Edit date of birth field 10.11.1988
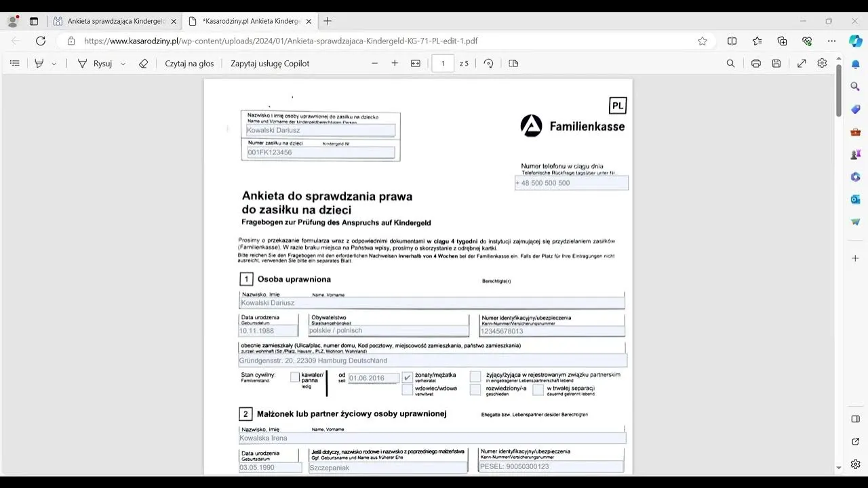Image resolution: width=868 pixels, height=488 pixels. pos(269,330)
